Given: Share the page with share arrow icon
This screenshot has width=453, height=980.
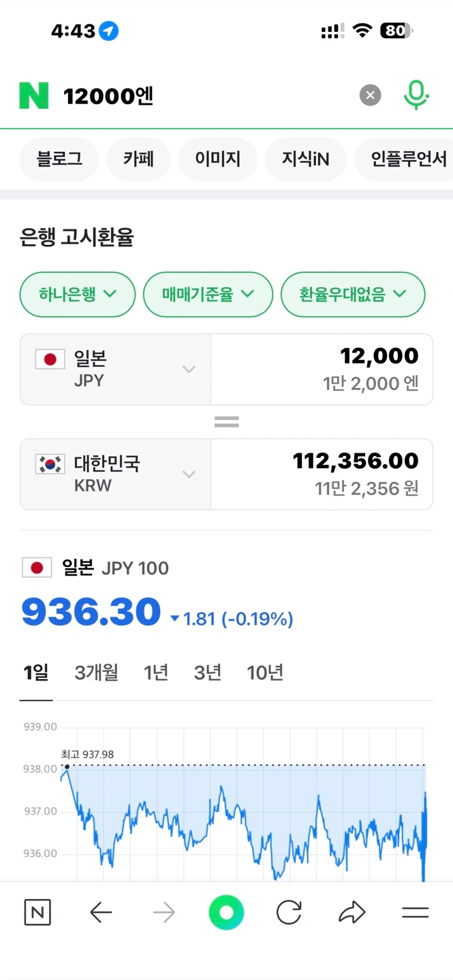Looking at the screenshot, I should pyautogui.click(x=352, y=912).
